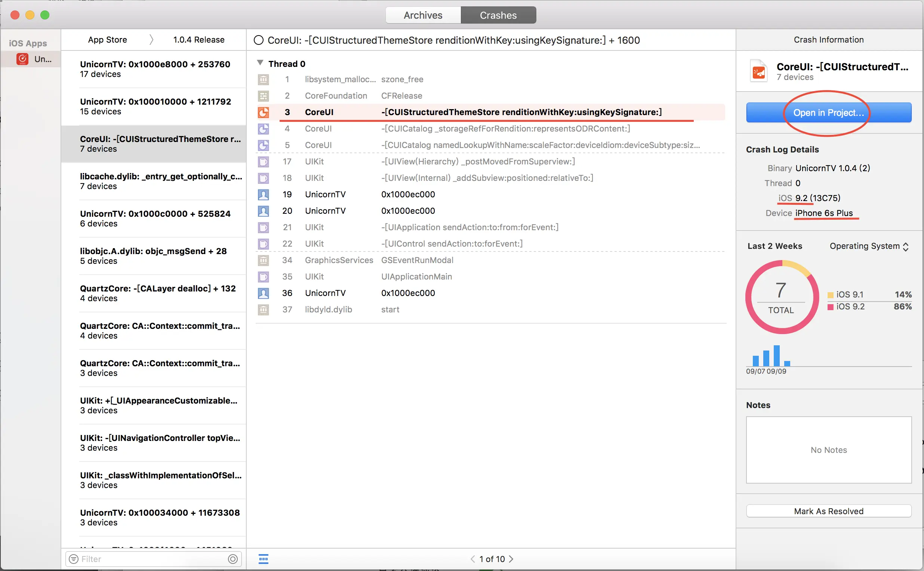Click the crash log document icon in info panel
The height and width of the screenshot is (571, 924).
(x=758, y=71)
